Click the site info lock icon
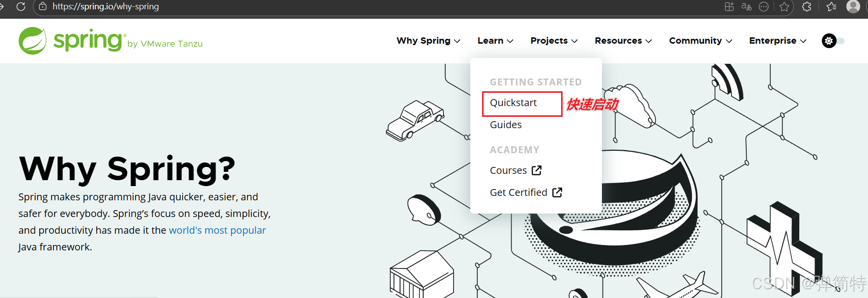 (x=43, y=6)
